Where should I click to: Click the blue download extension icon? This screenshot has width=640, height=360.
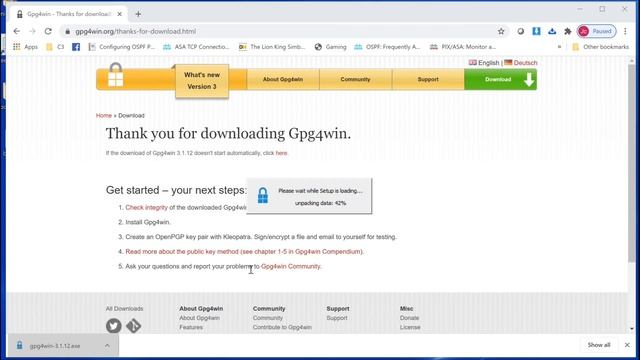coord(536,31)
